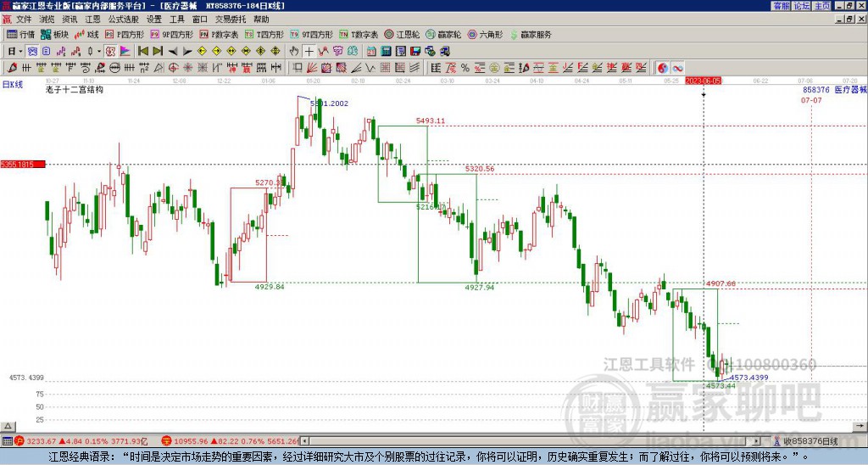The image size is (868, 465).
Task: Open the 客服 customer service link
Action: coord(782,6)
